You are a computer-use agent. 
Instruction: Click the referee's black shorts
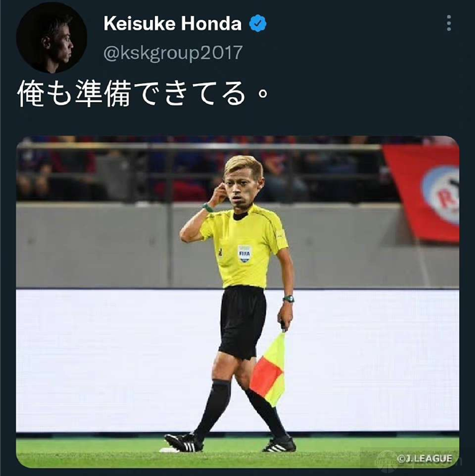point(243,322)
